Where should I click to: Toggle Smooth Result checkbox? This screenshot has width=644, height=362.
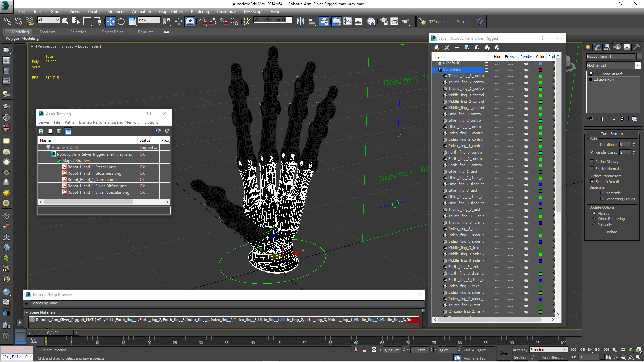coord(592,182)
